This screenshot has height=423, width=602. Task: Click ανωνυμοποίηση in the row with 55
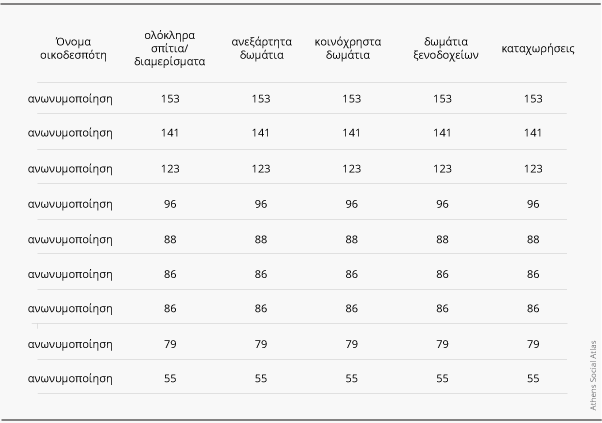70,378
